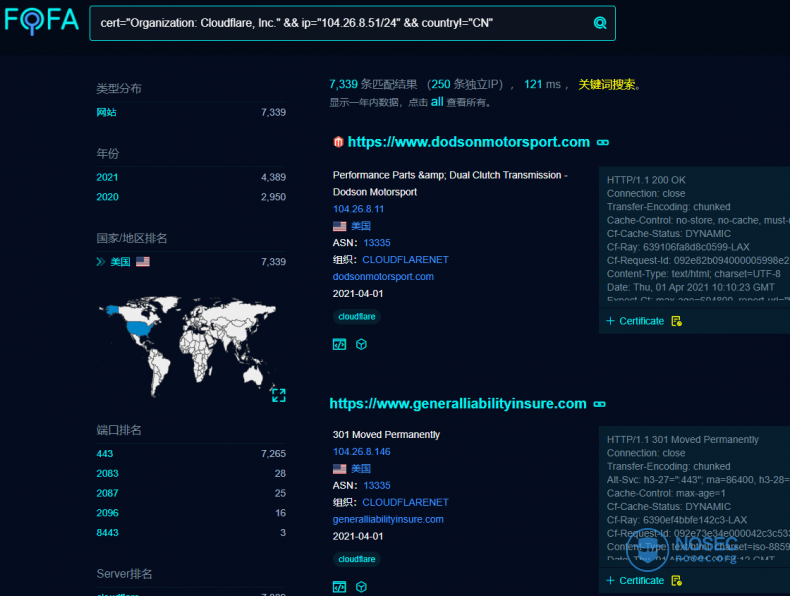Filter by port 2083

pos(107,474)
